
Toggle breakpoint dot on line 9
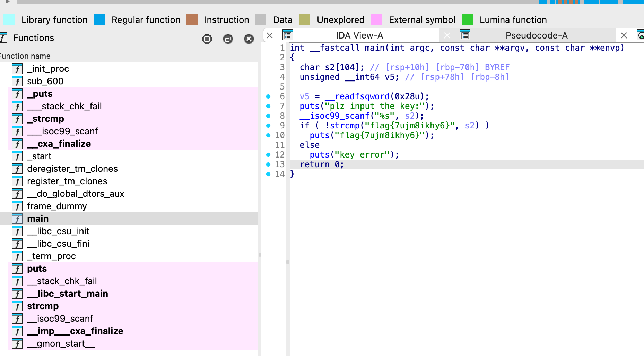tap(268, 126)
